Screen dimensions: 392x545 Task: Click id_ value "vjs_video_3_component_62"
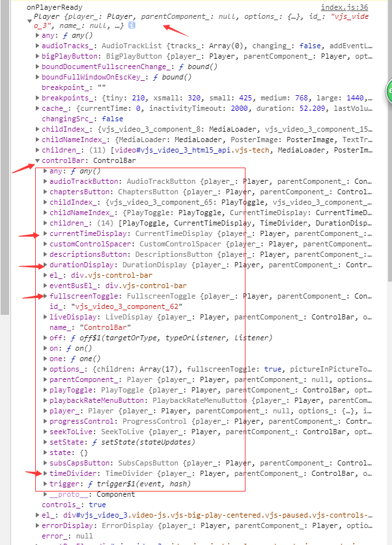(127, 306)
